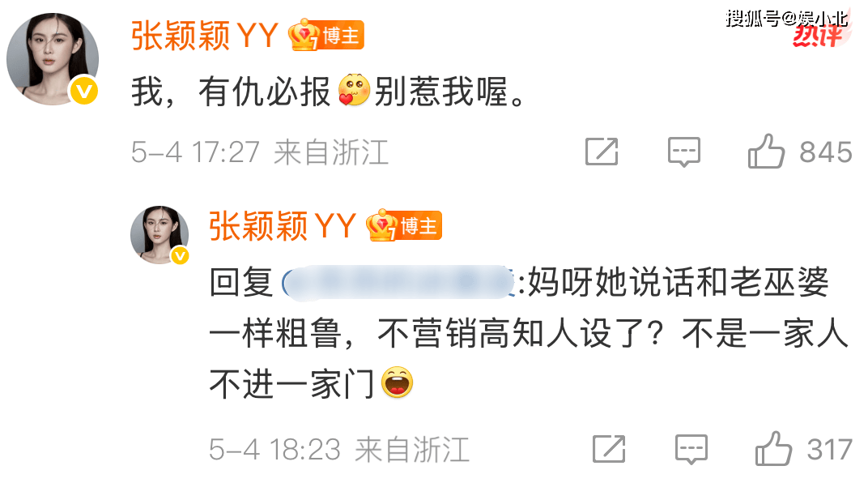Open the username 张颖颖YY on the top comment
Viewport: 868px width, 483px height.
(204, 36)
